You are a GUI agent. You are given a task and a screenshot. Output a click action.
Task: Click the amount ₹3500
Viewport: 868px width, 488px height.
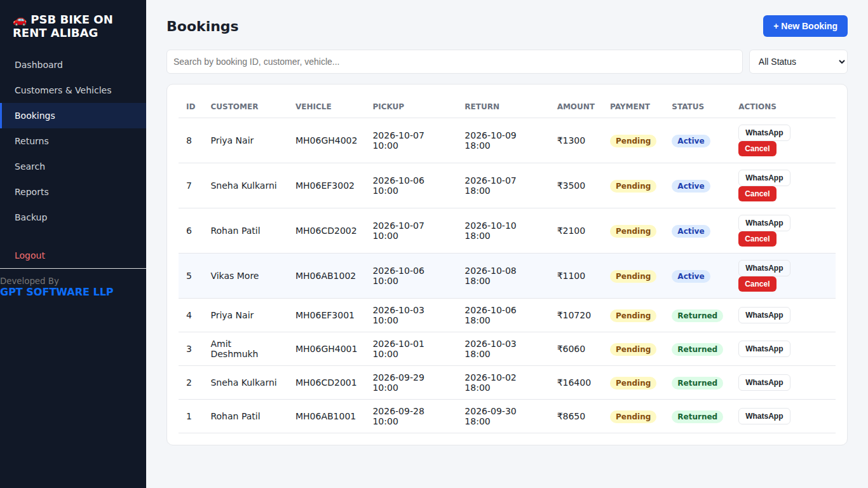(571, 186)
